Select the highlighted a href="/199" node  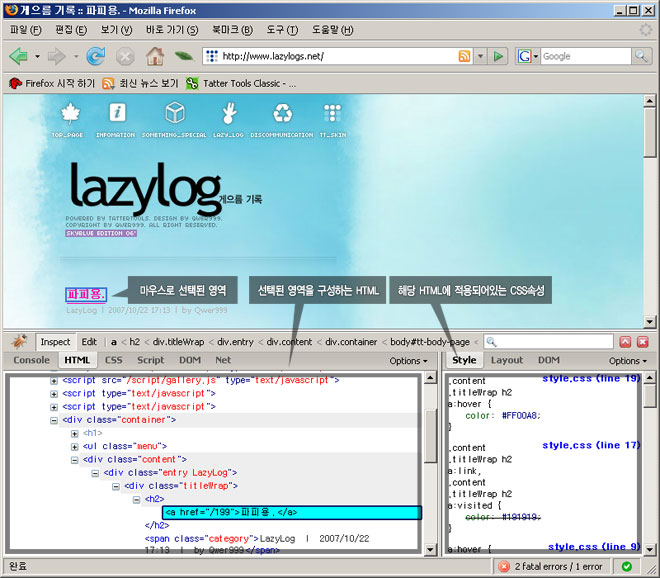(x=292, y=512)
